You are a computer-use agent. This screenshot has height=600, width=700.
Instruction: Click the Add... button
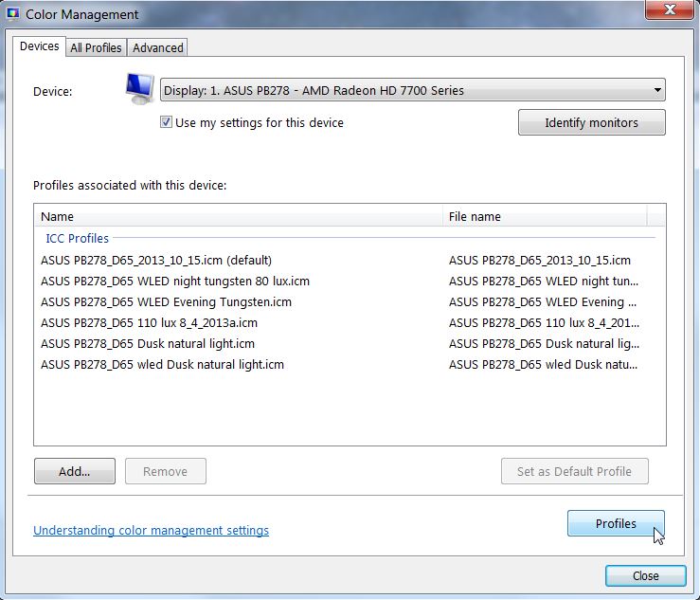pos(74,471)
